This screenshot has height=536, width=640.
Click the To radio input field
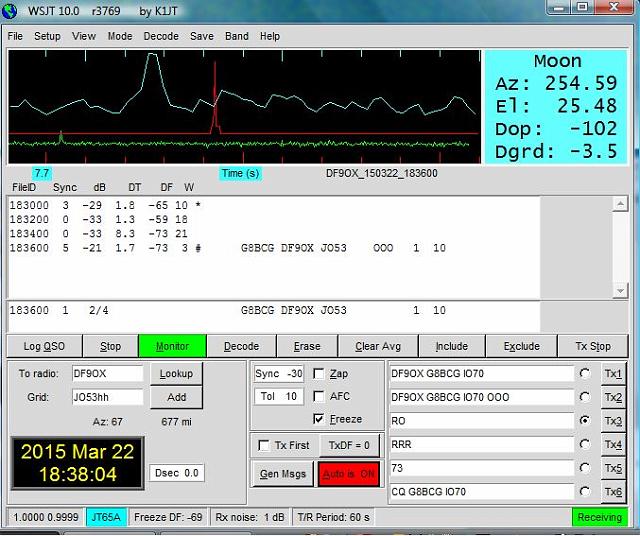pos(108,374)
